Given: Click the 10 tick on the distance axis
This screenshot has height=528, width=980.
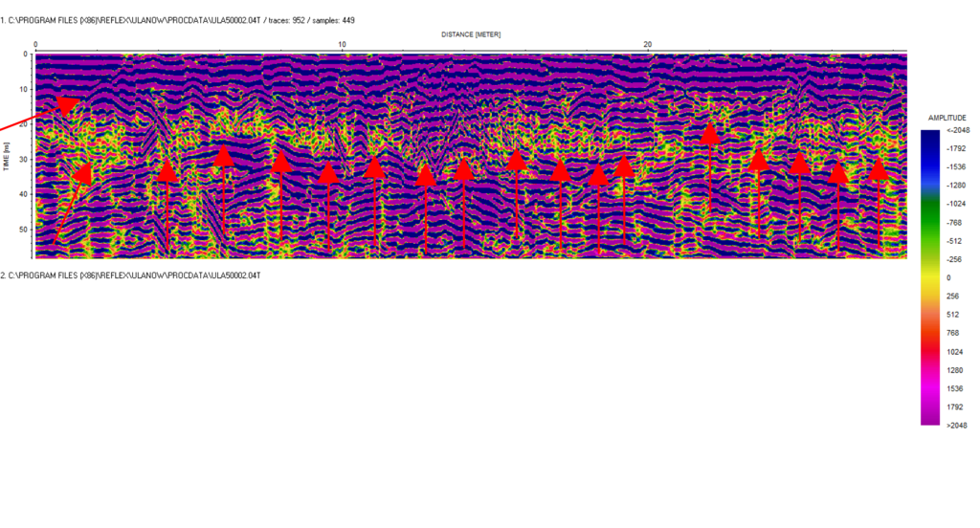Looking at the screenshot, I should click(342, 45).
